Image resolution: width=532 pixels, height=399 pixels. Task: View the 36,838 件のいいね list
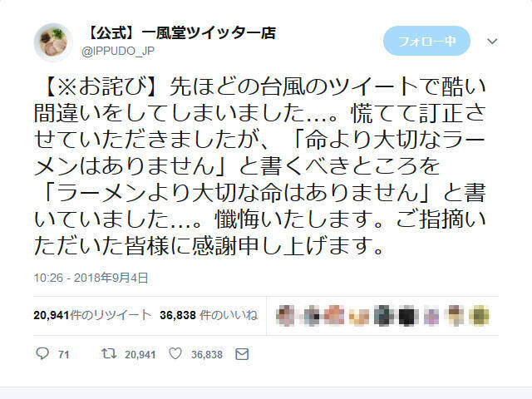pyautogui.click(x=209, y=315)
